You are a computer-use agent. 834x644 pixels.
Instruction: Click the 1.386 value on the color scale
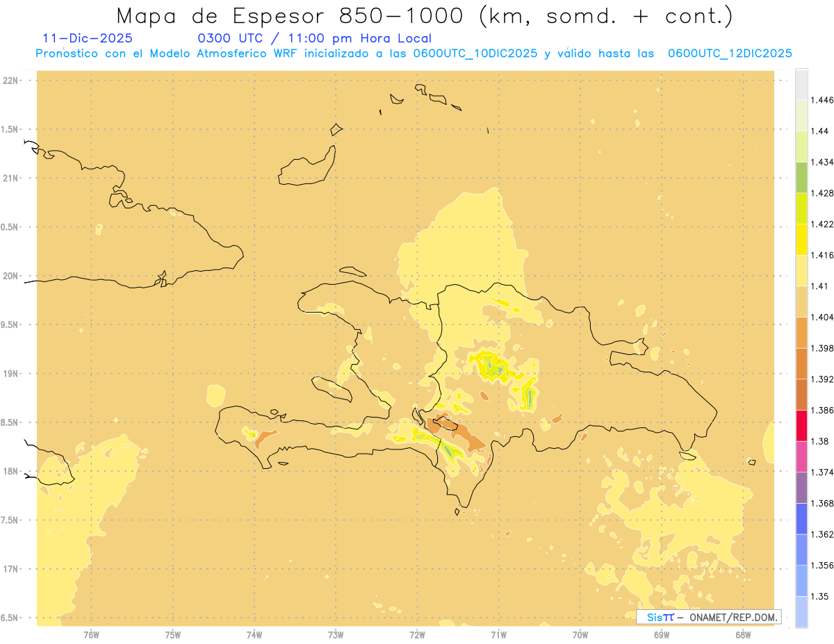click(823, 410)
